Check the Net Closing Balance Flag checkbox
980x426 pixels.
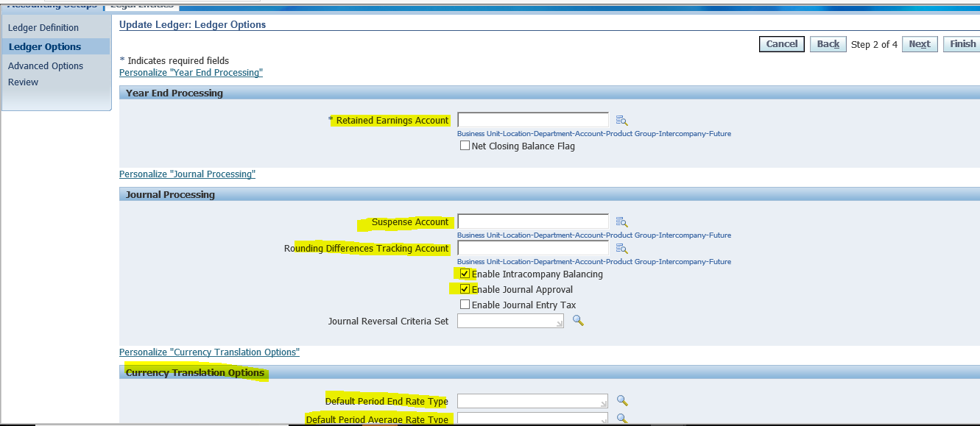pyautogui.click(x=465, y=145)
